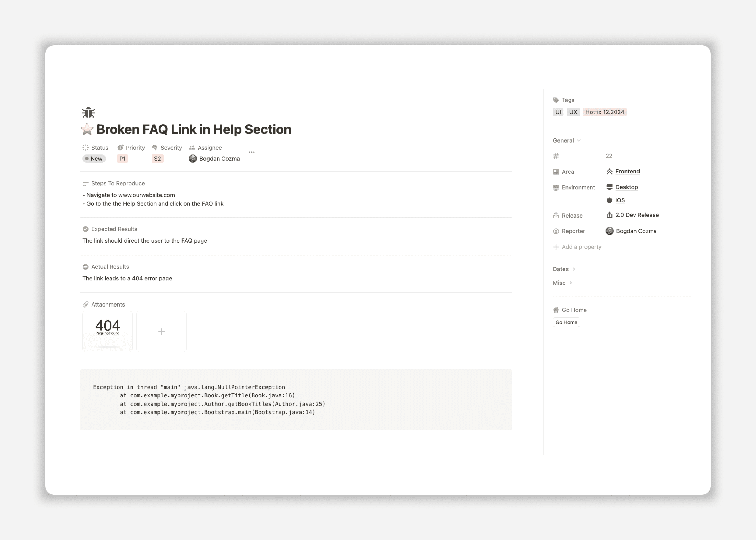Click Bogdan Cozma avatar under Assignee

pyautogui.click(x=193, y=159)
